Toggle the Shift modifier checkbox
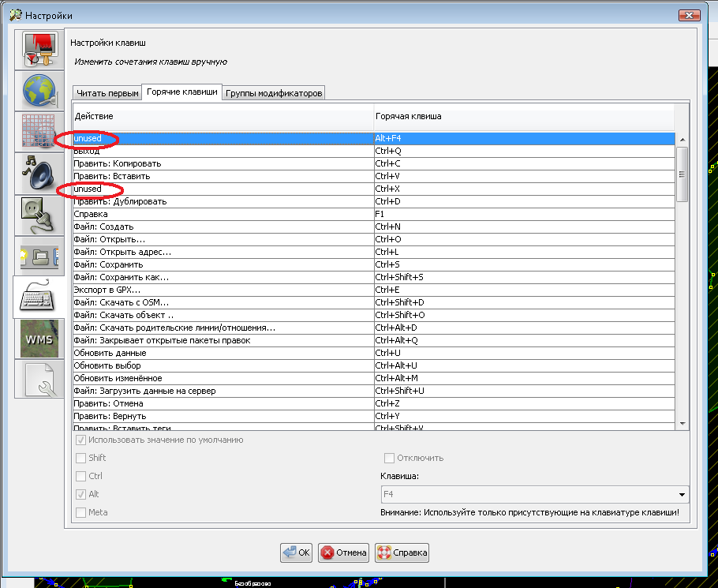 pos(80,458)
